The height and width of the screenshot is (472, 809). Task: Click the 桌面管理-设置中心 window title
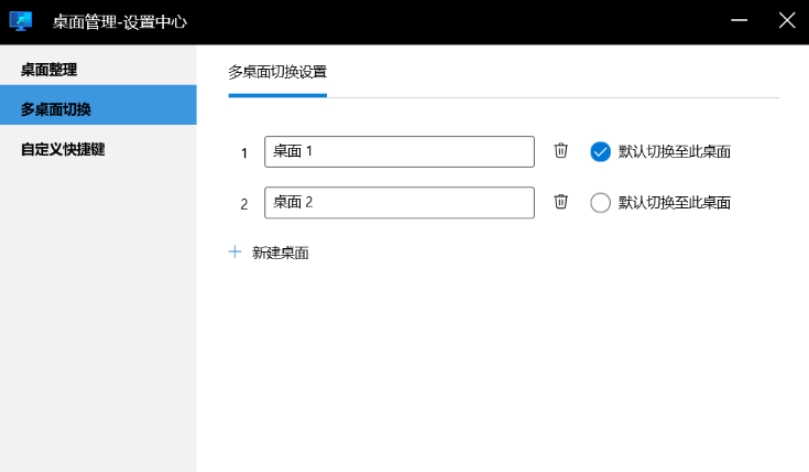pyautogui.click(x=119, y=22)
